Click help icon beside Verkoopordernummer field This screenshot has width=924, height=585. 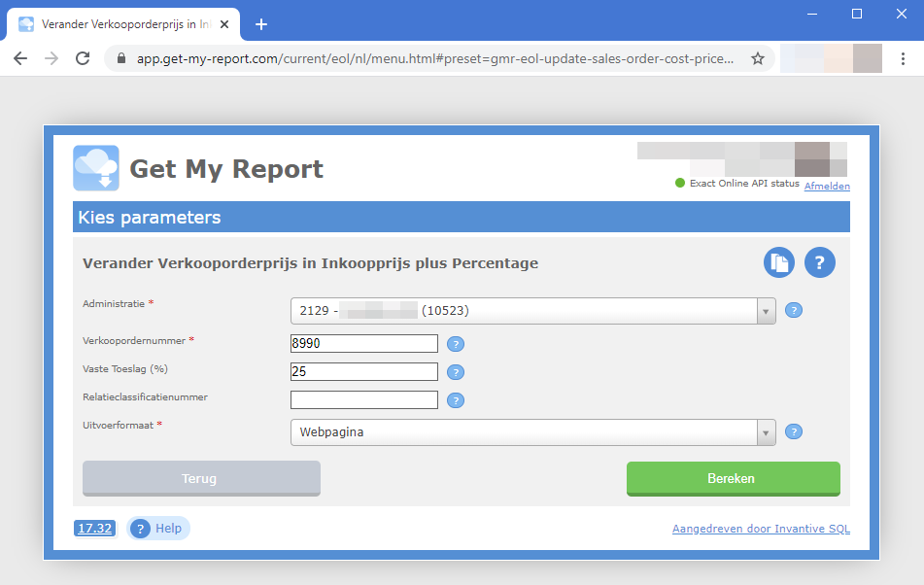coord(456,344)
